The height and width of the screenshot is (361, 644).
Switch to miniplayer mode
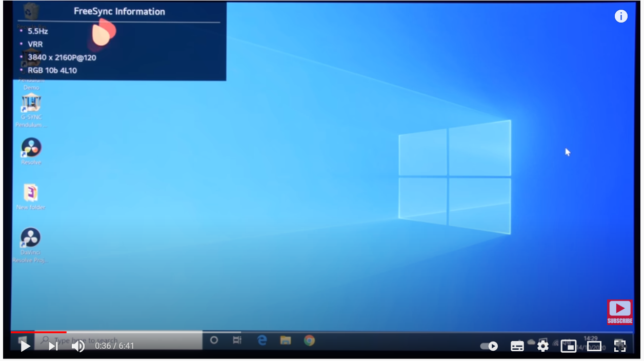[568, 346]
